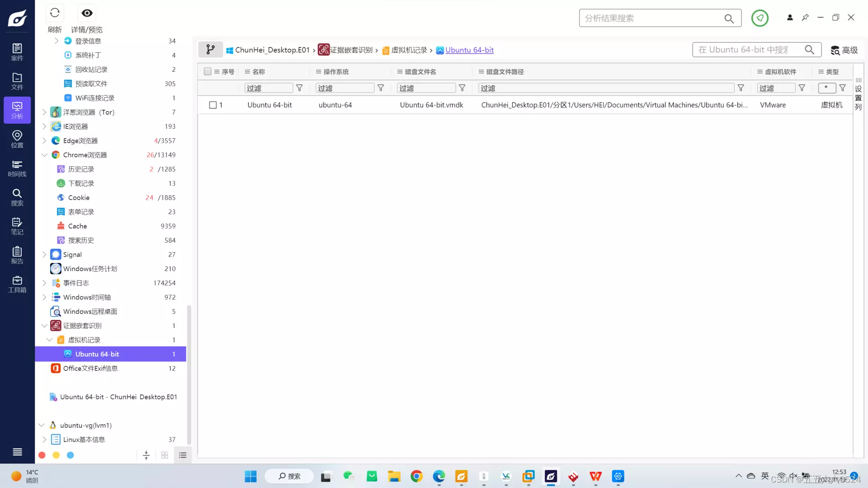Select the Office文件Exif信息 tree item
Screen dimensions: 868x488
tap(90, 369)
